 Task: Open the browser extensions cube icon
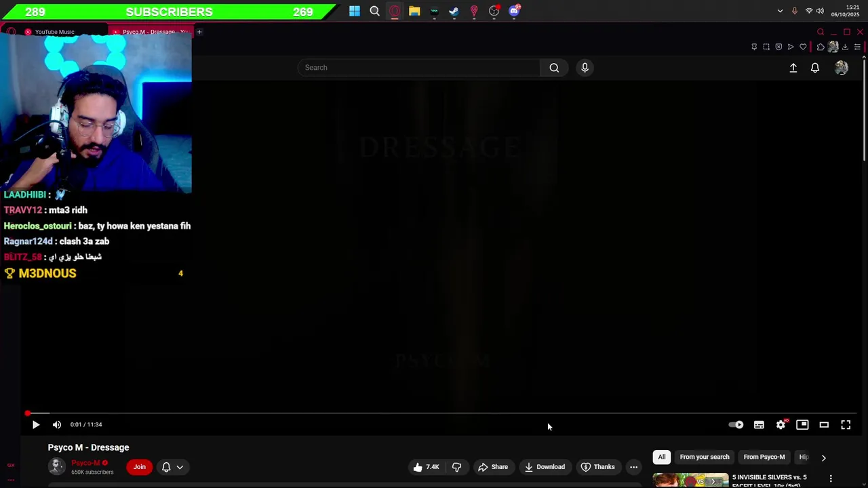(821, 47)
